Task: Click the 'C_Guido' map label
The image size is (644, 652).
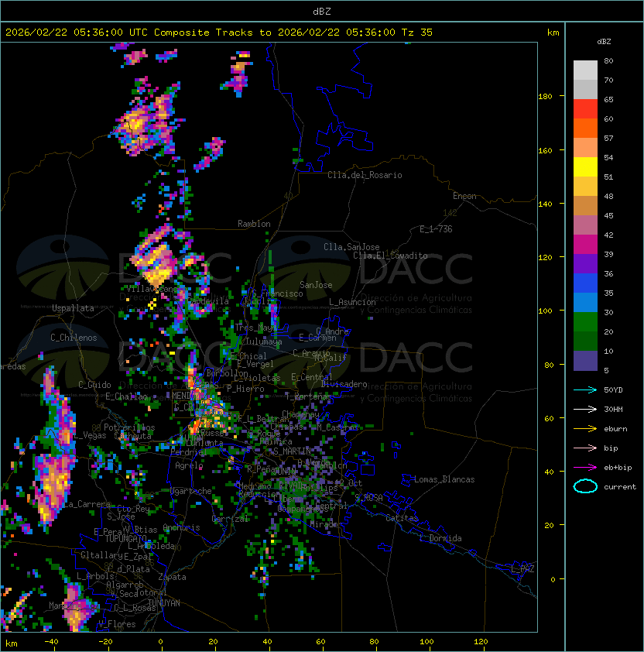Action: [94, 385]
